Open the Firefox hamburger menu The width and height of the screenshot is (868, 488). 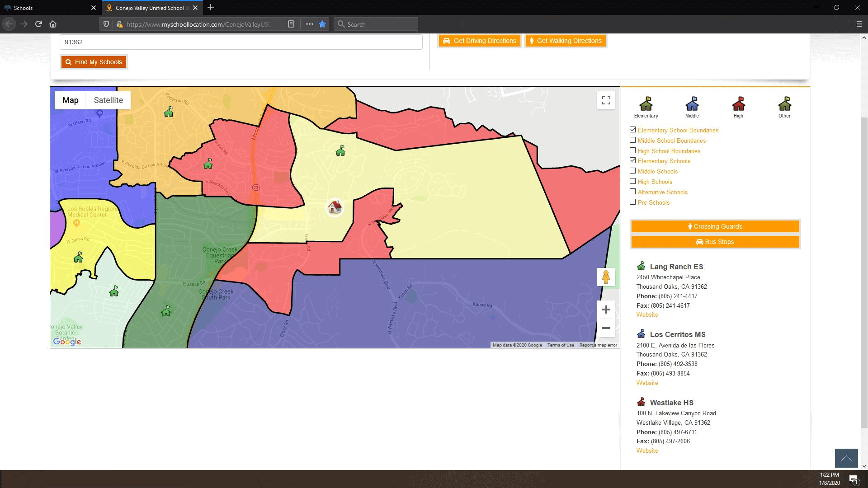(x=859, y=24)
